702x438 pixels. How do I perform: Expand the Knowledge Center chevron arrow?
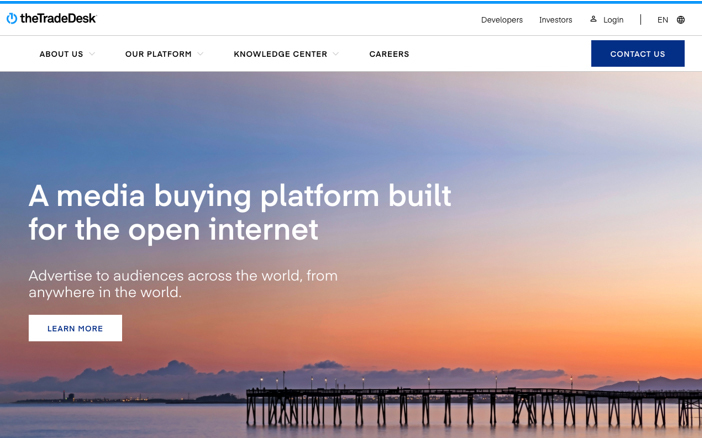[x=336, y=54]
